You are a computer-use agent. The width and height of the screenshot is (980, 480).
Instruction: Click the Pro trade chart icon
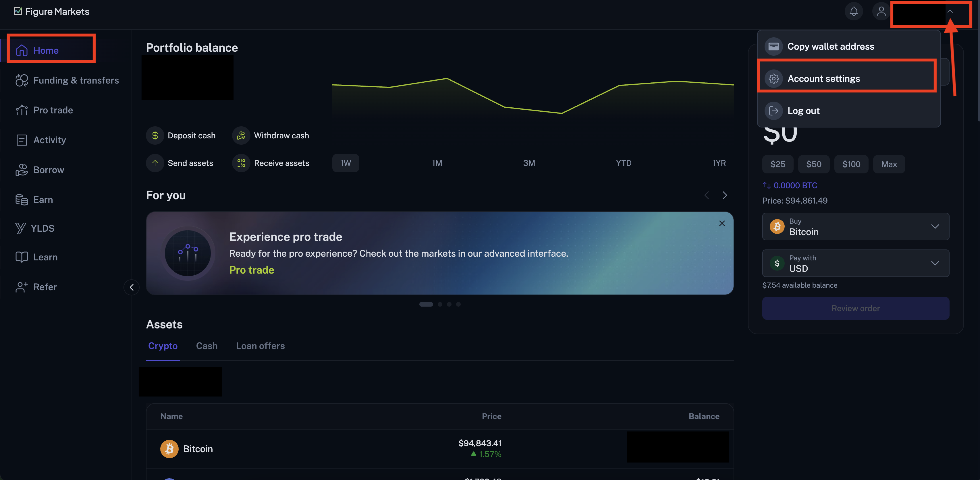pyautogui.click(x=22, y=110)
